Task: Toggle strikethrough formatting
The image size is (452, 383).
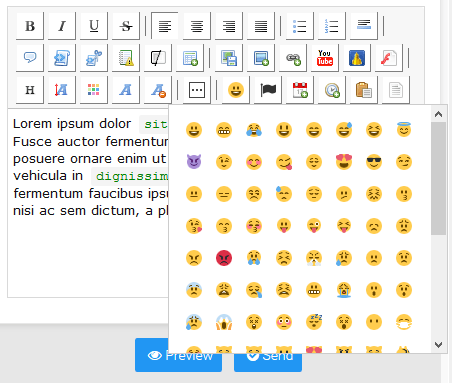Action: pos(126,26)
